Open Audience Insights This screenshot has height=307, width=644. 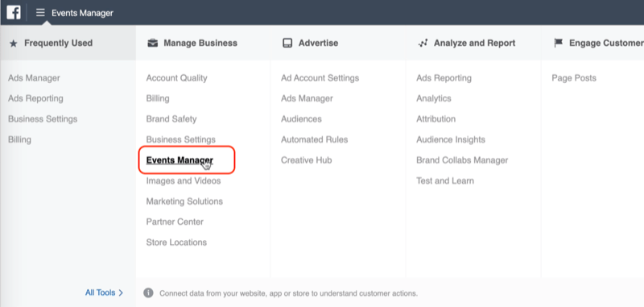(451, 139)
